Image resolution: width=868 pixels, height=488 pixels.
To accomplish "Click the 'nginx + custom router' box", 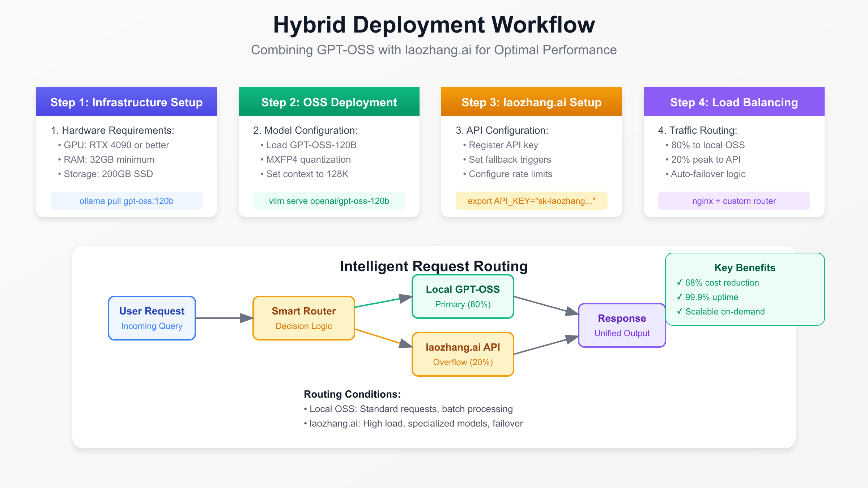I will coord(734,201).
